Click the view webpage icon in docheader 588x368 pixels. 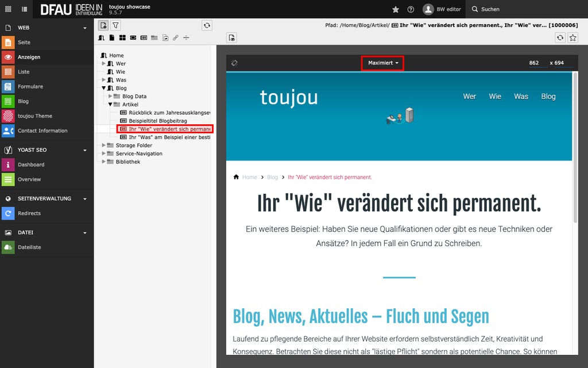[x=231, y=38]
